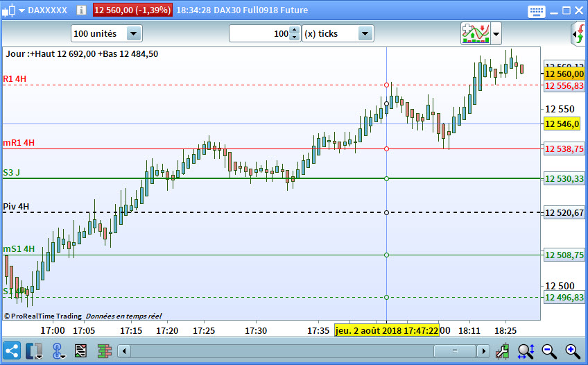Click the 17:30 time axis label

click(256, 330)
